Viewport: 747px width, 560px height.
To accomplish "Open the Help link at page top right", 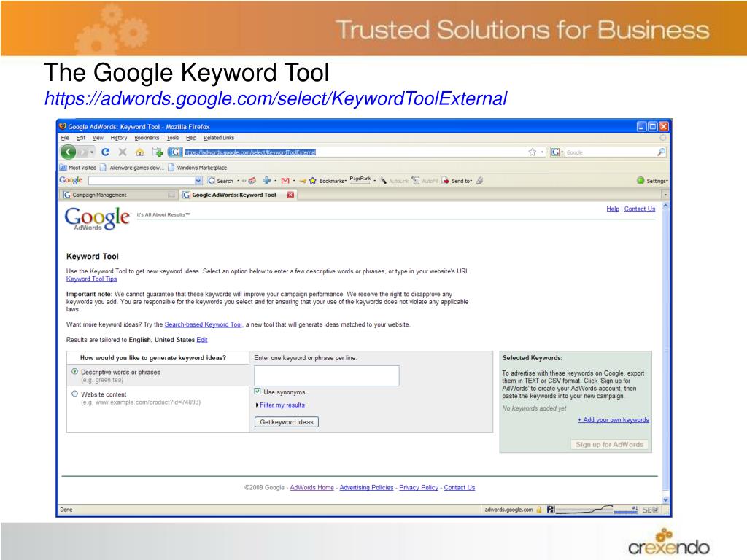I will pyautogui.click(x=613, y=209).
